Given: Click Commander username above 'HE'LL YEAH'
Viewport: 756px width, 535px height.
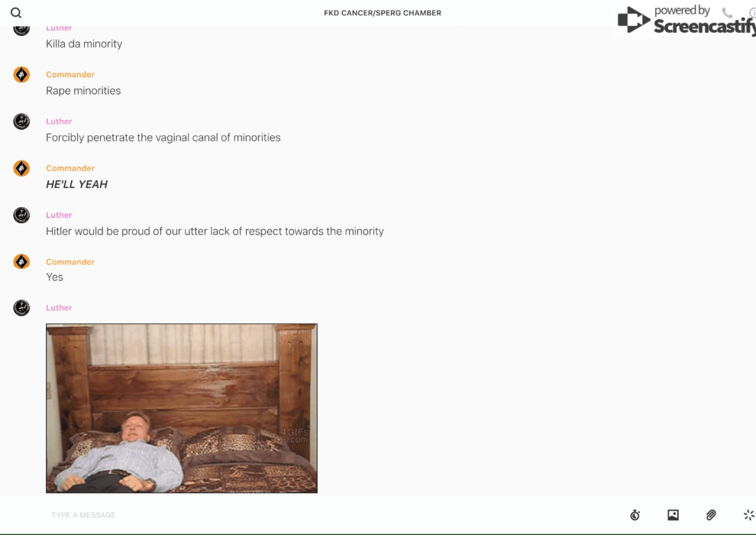Looking at the screenshot, I should [70, 168].
